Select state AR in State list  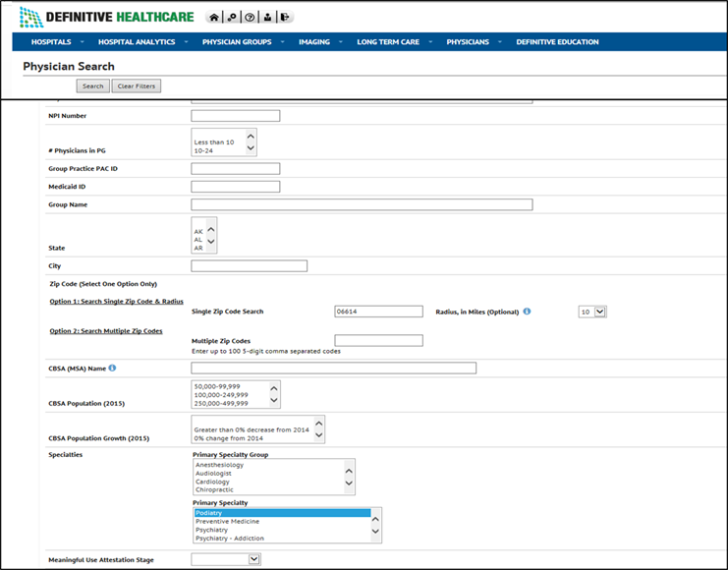coord(198,248)
